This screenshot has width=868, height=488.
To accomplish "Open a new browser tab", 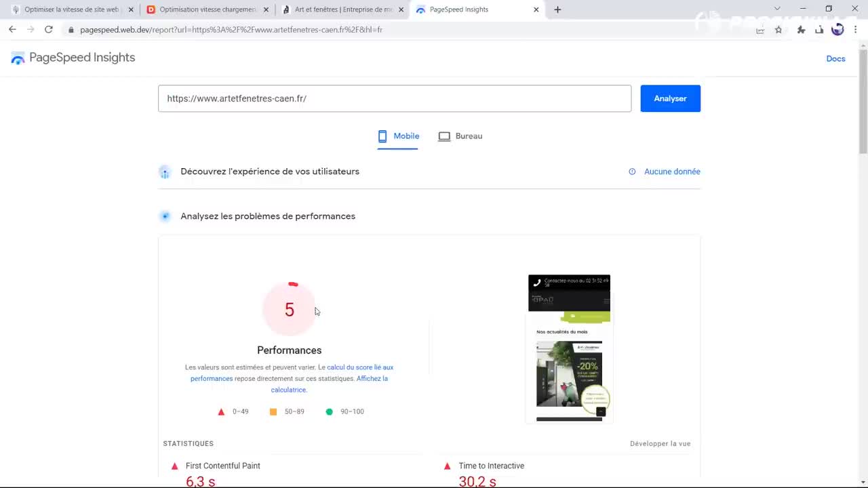I will pos(557,9).
